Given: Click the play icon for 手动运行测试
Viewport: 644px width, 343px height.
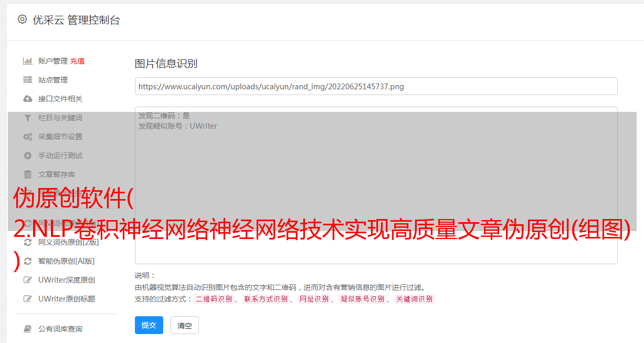Looking at the screenshot, I should (x=28, y=155).
